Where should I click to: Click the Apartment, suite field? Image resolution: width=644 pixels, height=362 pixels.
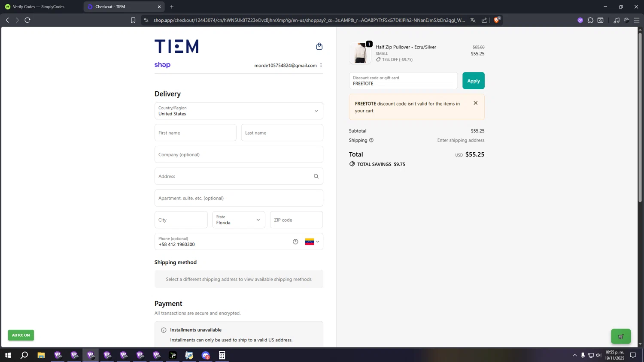pos(239,198)
